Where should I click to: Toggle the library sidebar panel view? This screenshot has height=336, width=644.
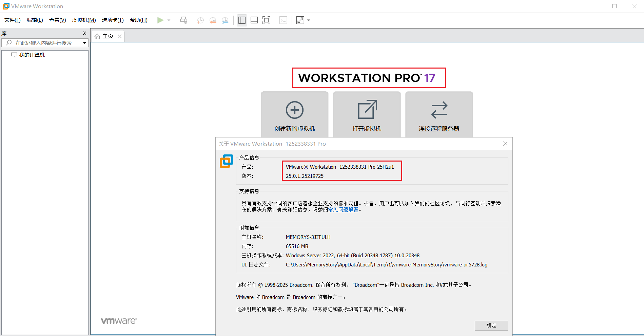click(242, 20)
